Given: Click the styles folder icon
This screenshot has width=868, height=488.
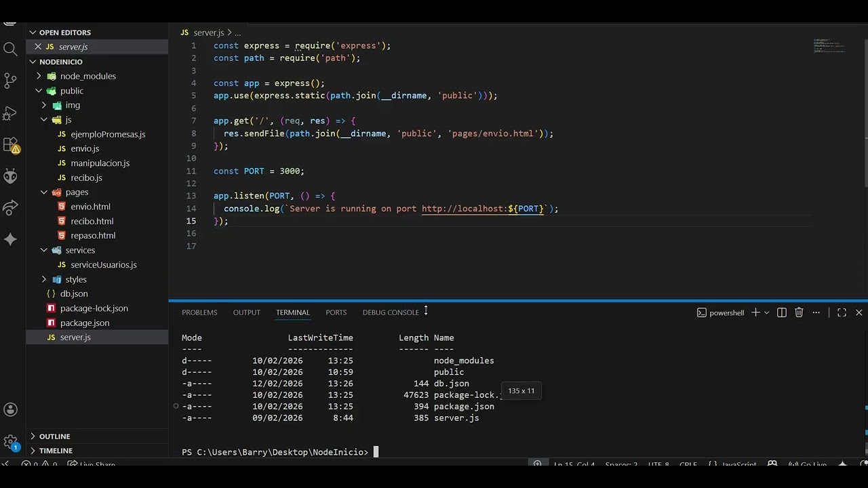Looking at the screenshot, I should 57,279.
